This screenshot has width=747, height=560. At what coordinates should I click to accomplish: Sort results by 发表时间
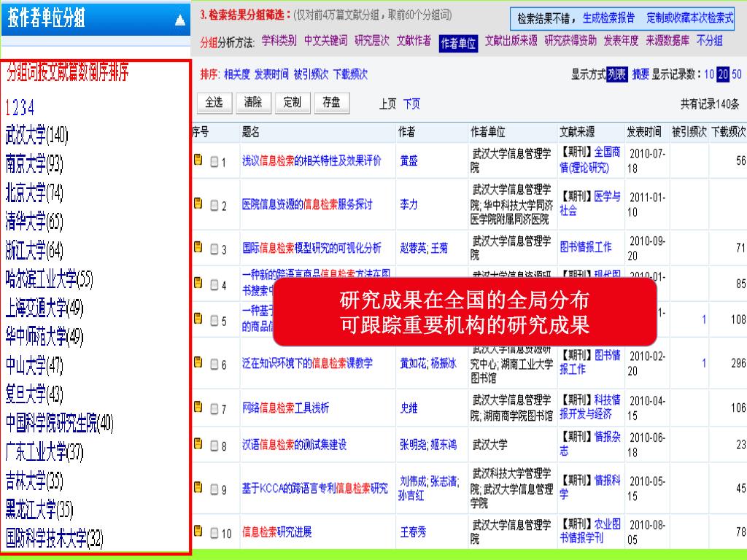(x=271, y=74)
